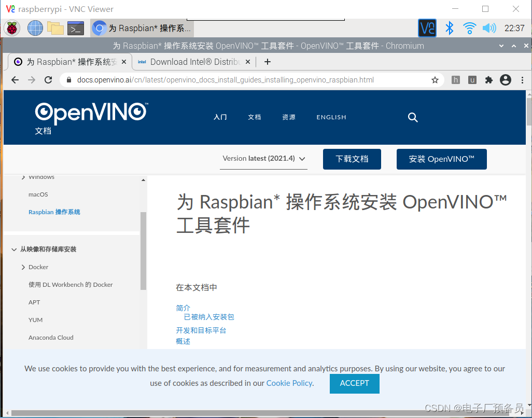This screenshot has height=418, width=532.
Task: Open the Cookie Policy link
Action: (x=289, y=383)
